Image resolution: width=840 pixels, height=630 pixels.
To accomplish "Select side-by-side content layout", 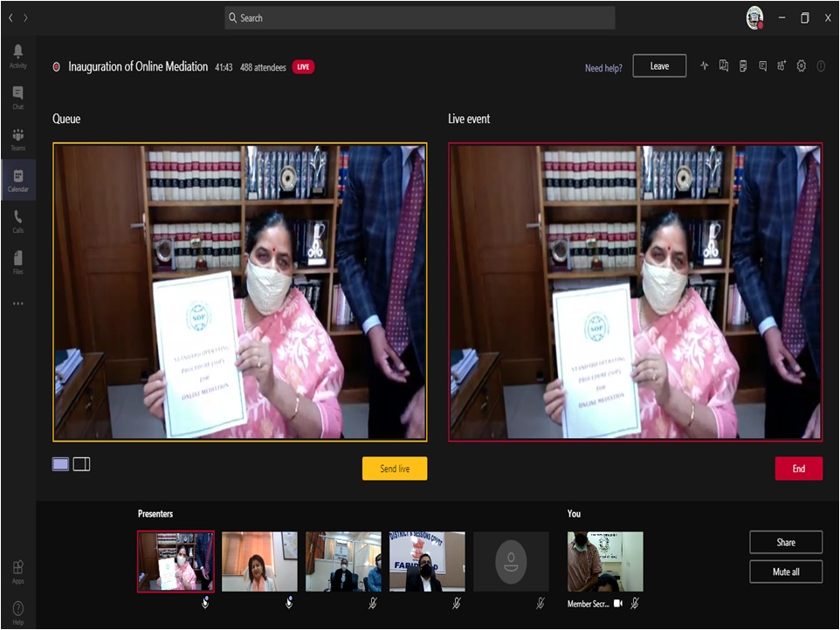I will click(x=81, y=464).
